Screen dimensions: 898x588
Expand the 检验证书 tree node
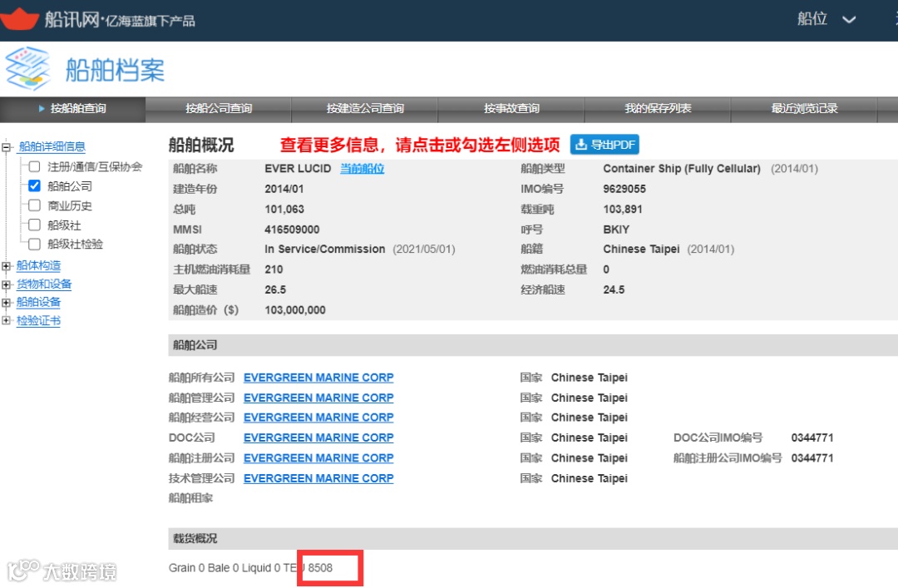click(x=7, y=321)
